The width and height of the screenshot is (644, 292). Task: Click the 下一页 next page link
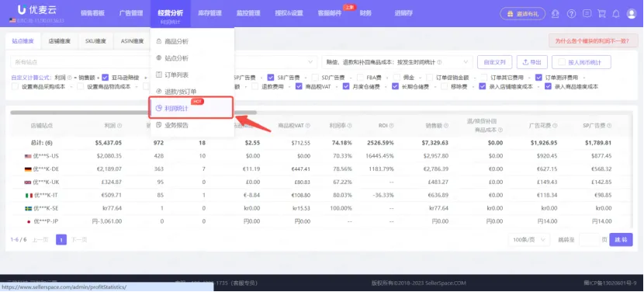(79, 239)
